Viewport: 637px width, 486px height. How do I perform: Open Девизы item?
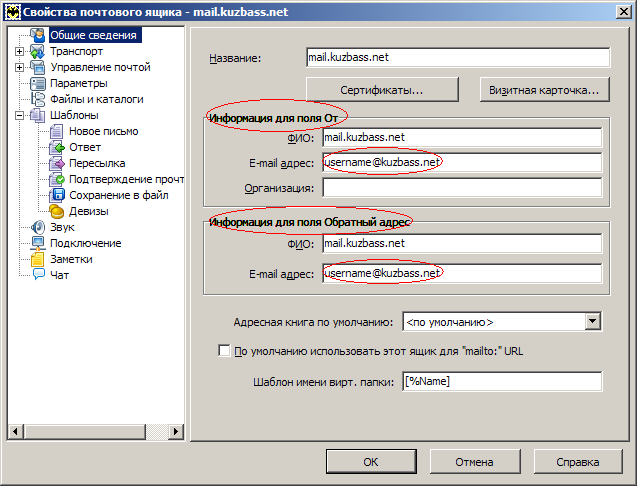[89, 211]
